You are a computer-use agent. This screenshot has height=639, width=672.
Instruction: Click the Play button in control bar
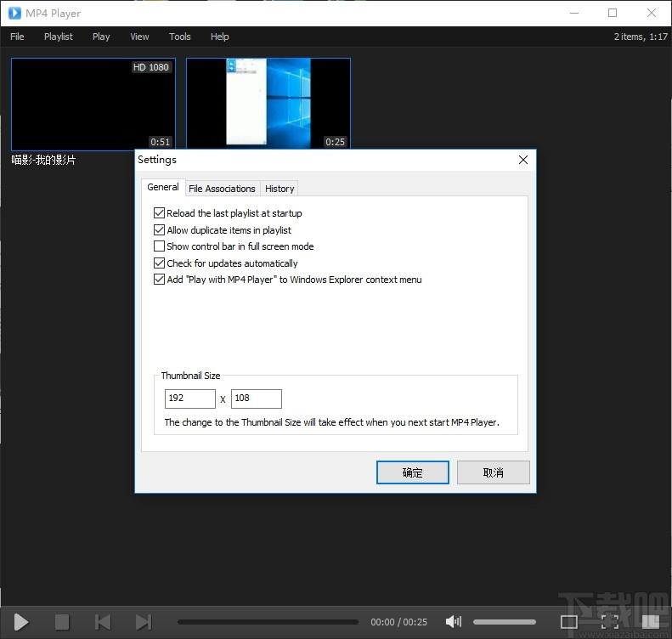pos(20,622)
